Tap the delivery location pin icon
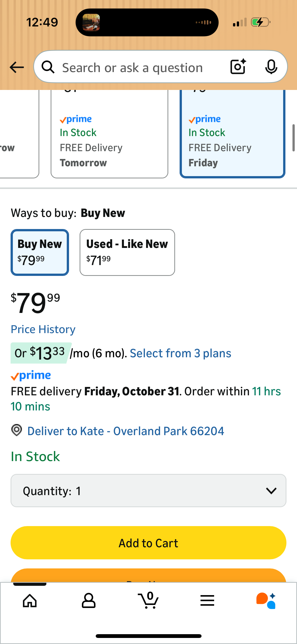 click(x=17, y=430)
